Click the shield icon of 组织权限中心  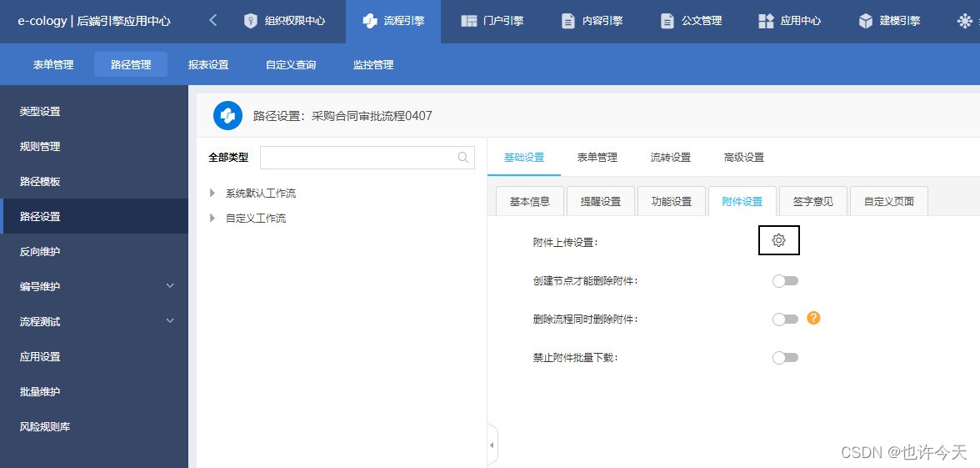[251, 22]
